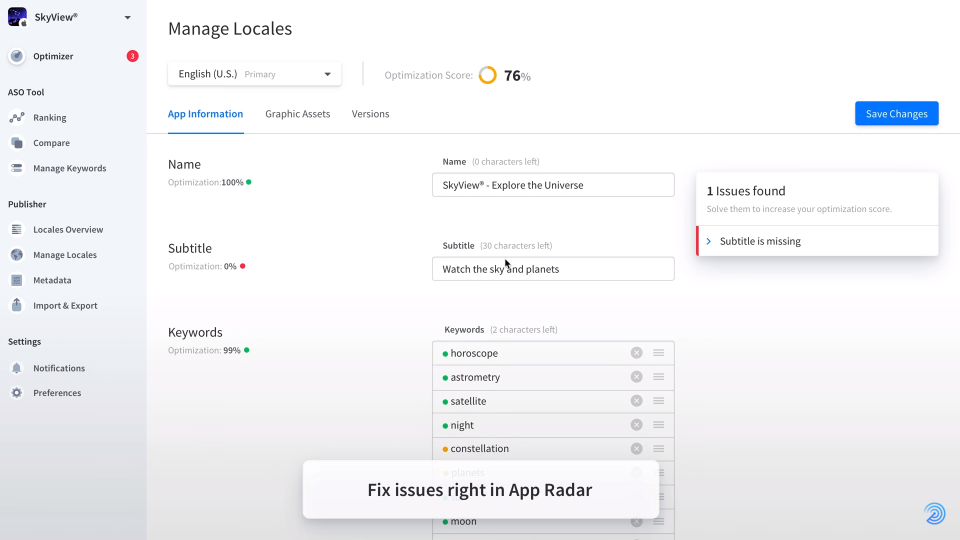Select the satellite keyword text
This screenshot has width=960, height=540.
[468, 401]
